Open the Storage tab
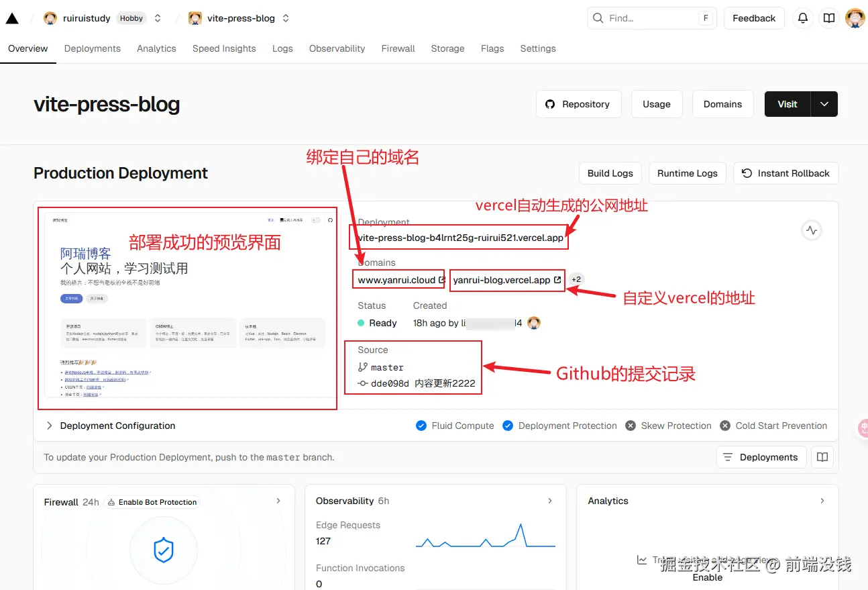This screenshot has width=868, height=590. 447,48
